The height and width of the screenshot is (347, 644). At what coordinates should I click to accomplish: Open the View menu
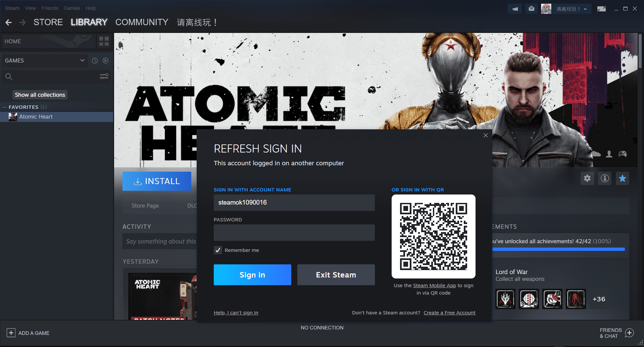[x=31, y=8]
